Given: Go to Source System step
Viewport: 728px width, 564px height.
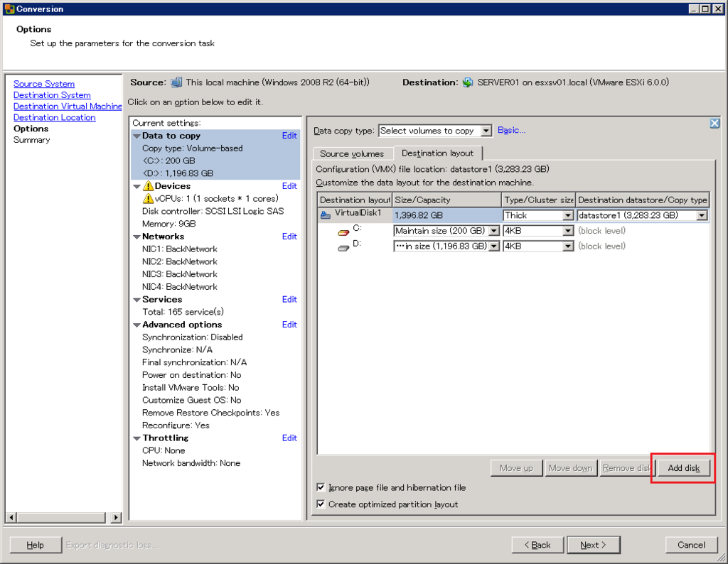Looking at the screenshot, I should (44, 84).
